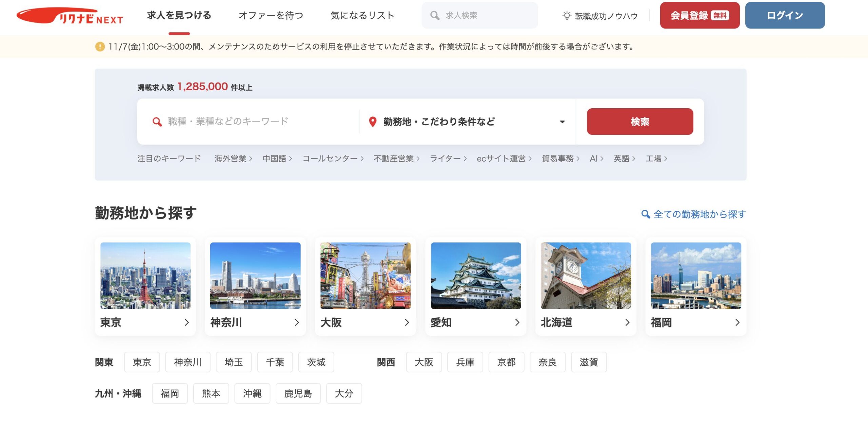This screenshot has height=425, width=868.
Task: Click the magnifying glass in 求人検索 field
Action: [x=435, y=15]
